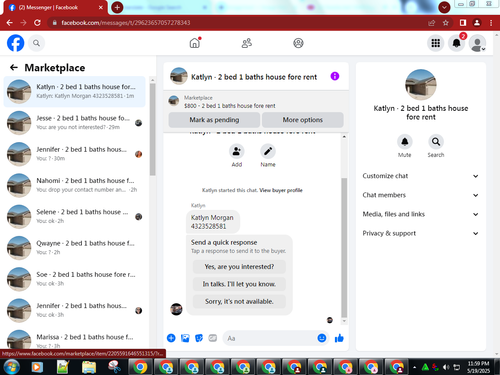Open the Qwayne conversation in the list
Screen dimensions: 500x375
[x=75, y=248]
